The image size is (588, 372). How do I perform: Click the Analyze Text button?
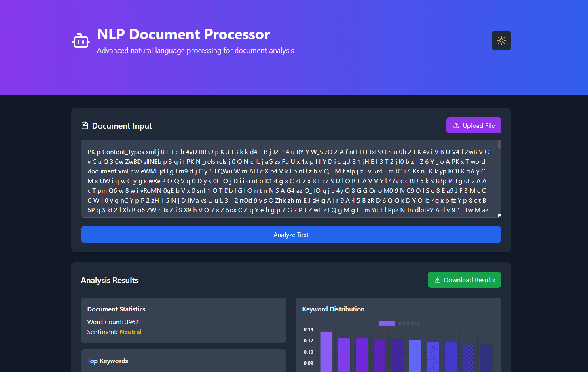click(291, 235)
